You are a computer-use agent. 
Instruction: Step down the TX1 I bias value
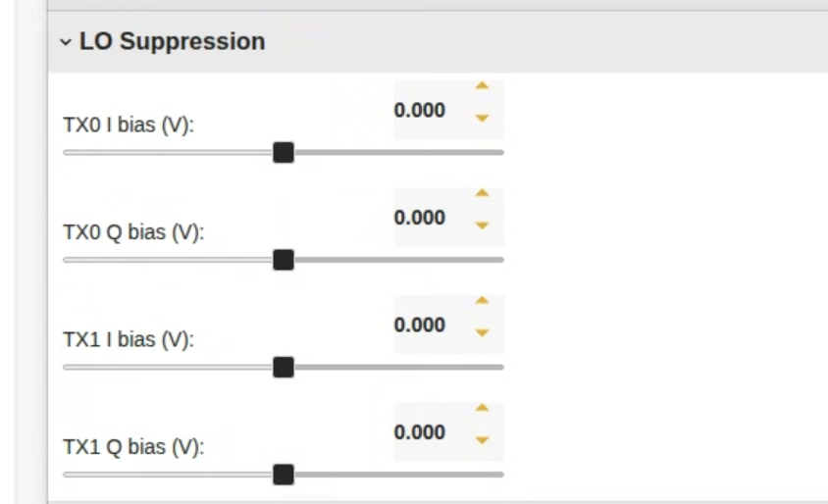click(481, 333)
